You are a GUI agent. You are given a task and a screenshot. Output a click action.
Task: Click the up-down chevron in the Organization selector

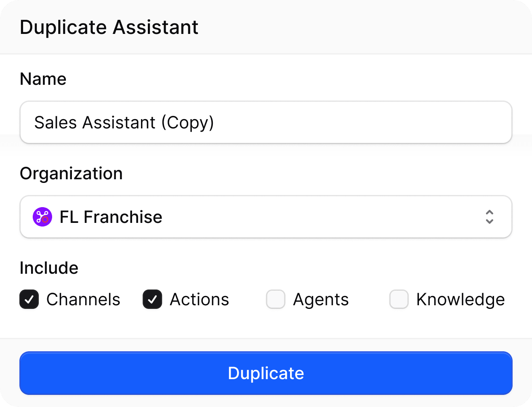(489, 217)
